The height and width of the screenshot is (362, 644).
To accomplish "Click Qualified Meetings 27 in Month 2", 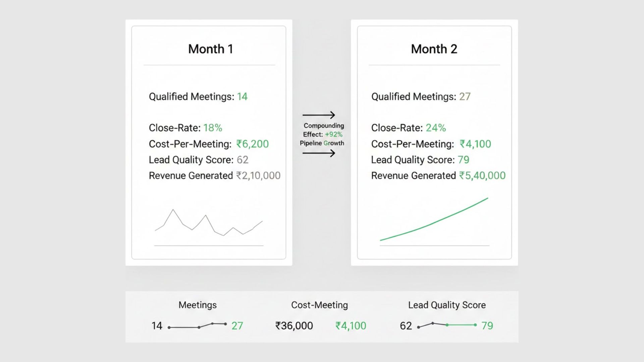I will point(465,97).
